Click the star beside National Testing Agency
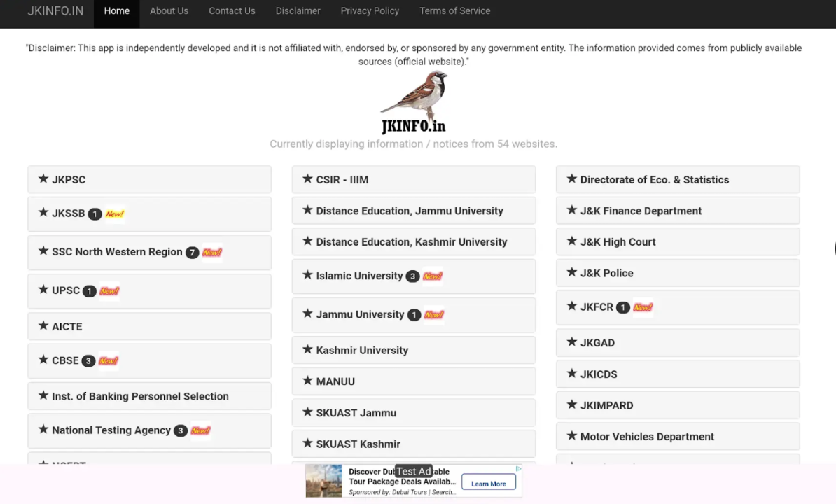 pyautogui.click(x=43, y=429)
